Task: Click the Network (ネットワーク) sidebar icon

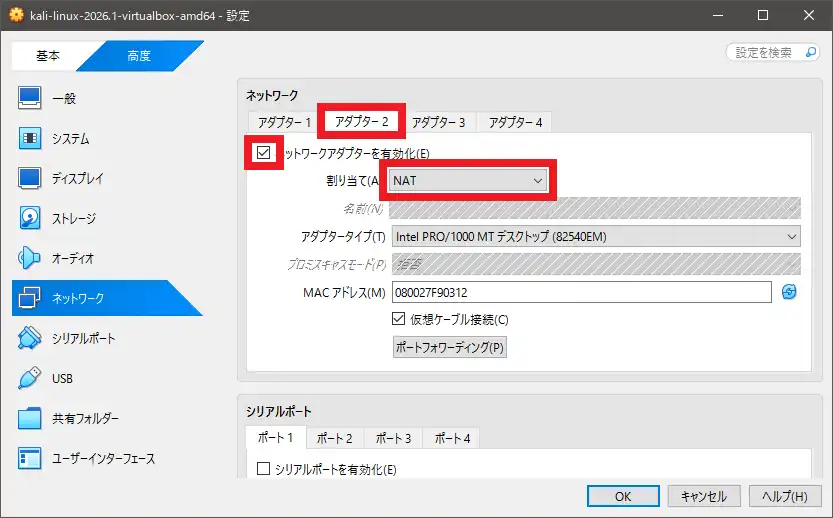Action: point(29,298)
